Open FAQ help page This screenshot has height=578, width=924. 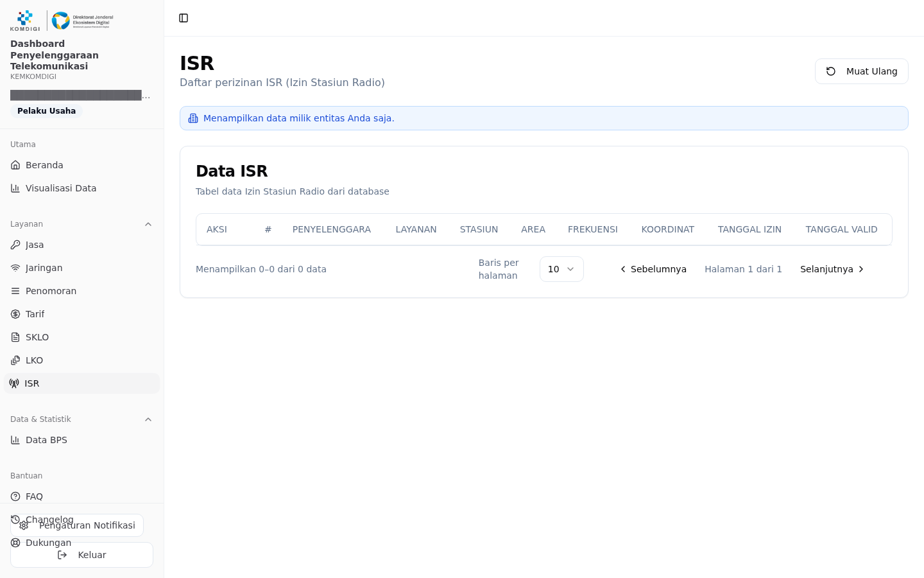point(81,496)
